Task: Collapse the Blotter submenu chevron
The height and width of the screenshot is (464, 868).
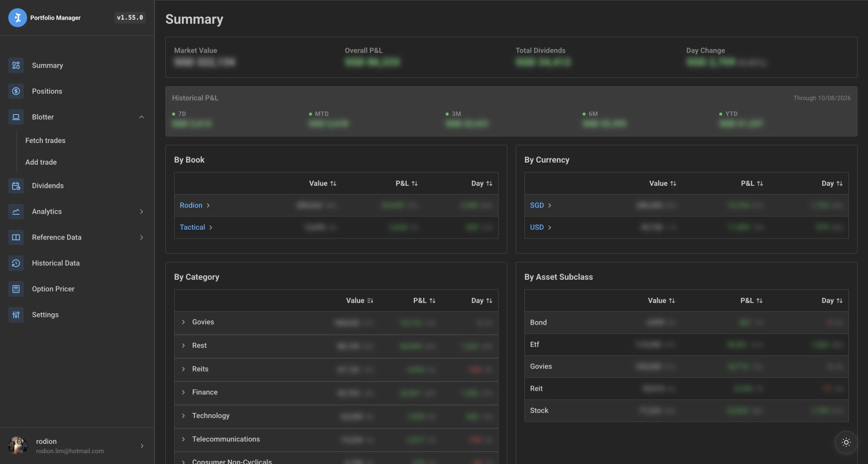Action: point(142,117)
